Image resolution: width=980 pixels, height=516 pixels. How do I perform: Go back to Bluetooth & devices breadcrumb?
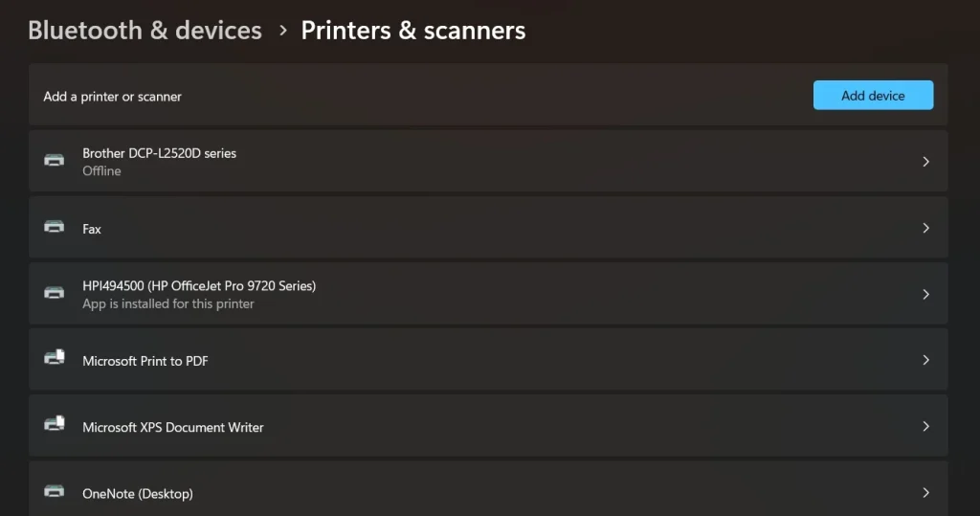pyautogui.click(x=145, y=31)
